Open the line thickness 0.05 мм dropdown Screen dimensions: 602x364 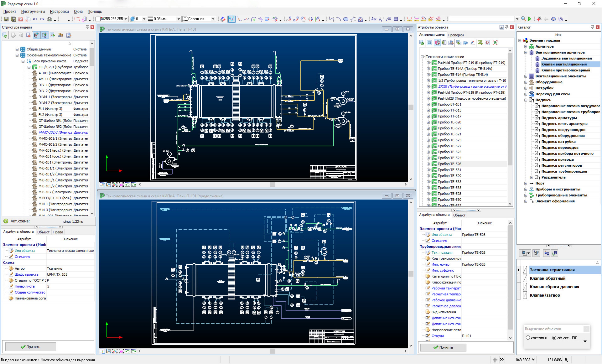[178, 19]
